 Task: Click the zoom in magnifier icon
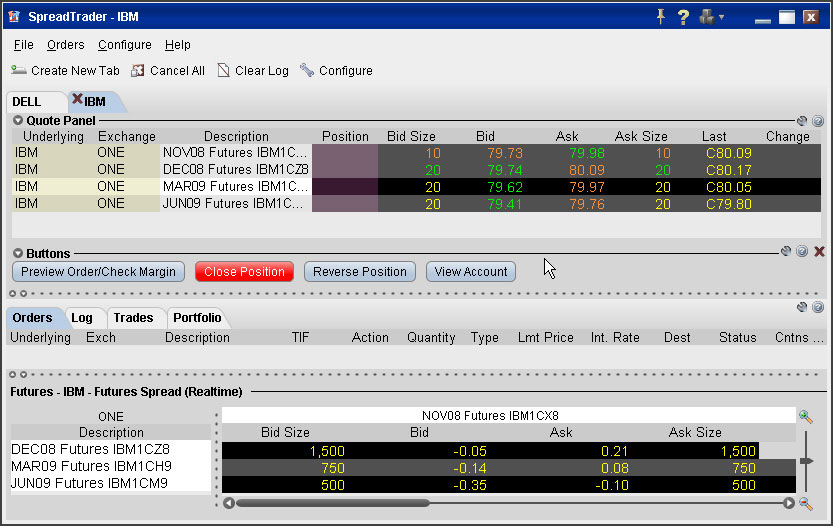pyautogui.click(x=806, y=415)
